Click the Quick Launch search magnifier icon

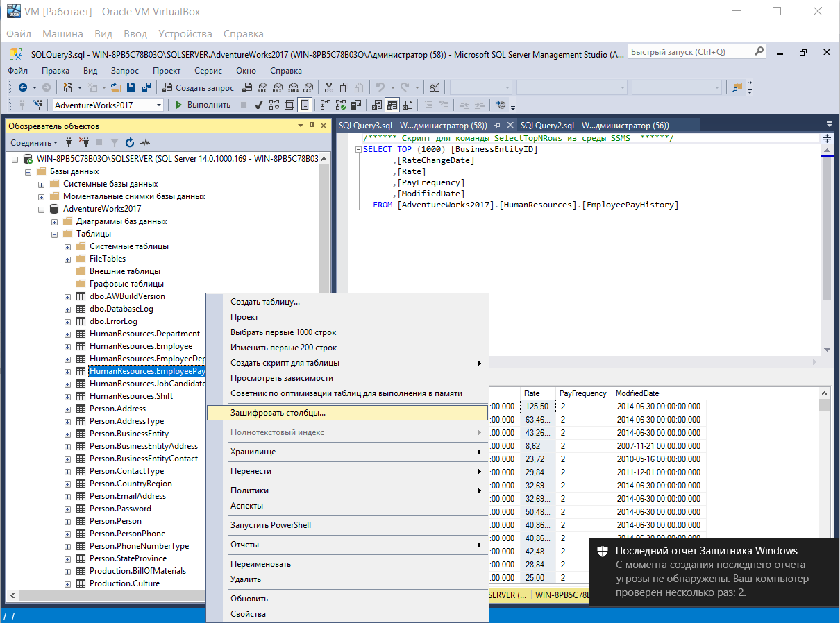759,51
